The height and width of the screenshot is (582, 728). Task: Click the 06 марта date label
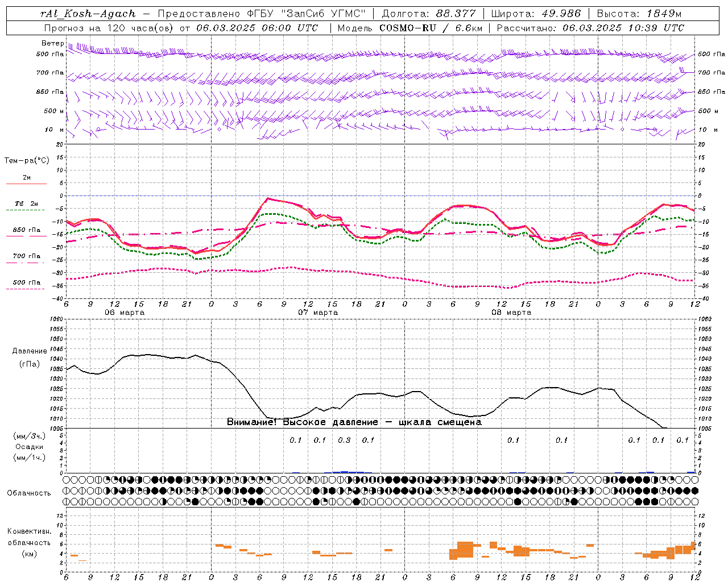125,313
